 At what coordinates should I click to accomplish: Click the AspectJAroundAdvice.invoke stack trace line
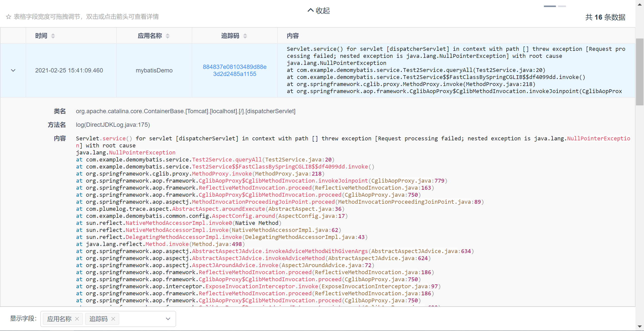pos(225,265)
